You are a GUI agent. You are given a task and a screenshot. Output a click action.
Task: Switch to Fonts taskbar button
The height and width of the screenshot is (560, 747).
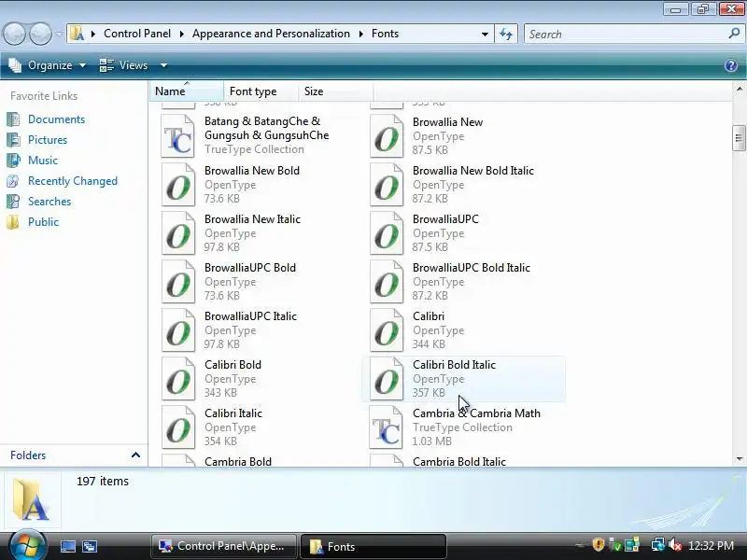[x=373, y=546]
